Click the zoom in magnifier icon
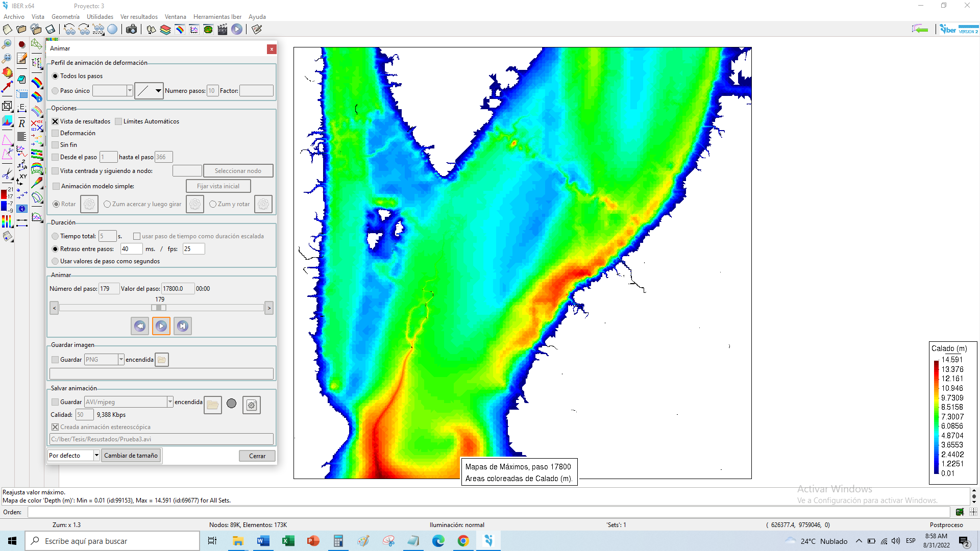Viewport: 980px width, 551px height. (x=7, y=44)
